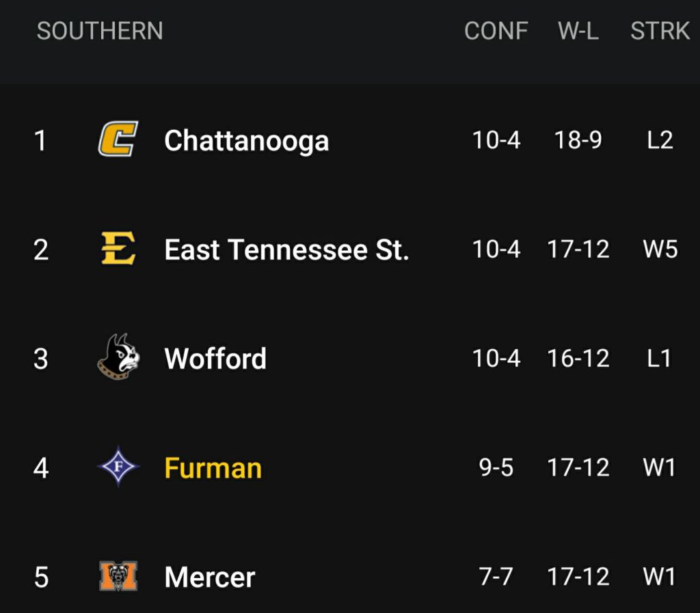700x613 pixels.
Task: Click Chattanooga's 18-9 overall record
Action: 578,140
